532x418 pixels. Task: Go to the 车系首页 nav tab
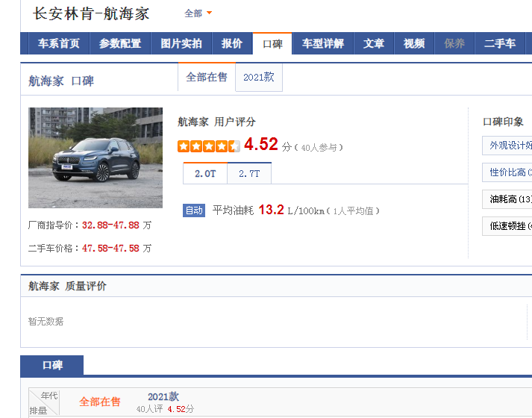tap(59, 44)
